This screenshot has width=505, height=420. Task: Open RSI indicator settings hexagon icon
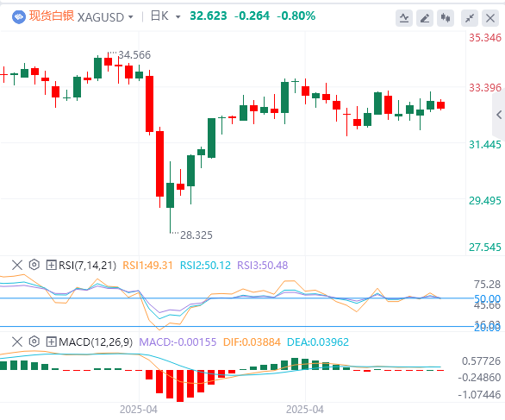pos(34,265)
